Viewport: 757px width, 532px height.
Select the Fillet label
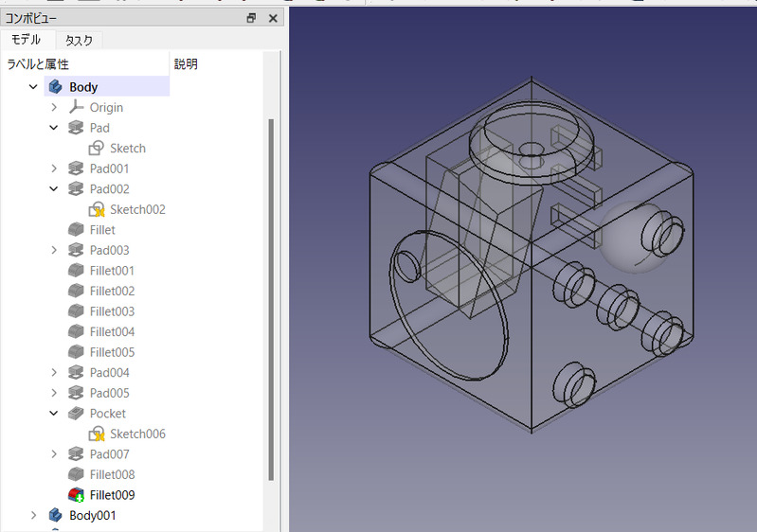coord(102,230)
